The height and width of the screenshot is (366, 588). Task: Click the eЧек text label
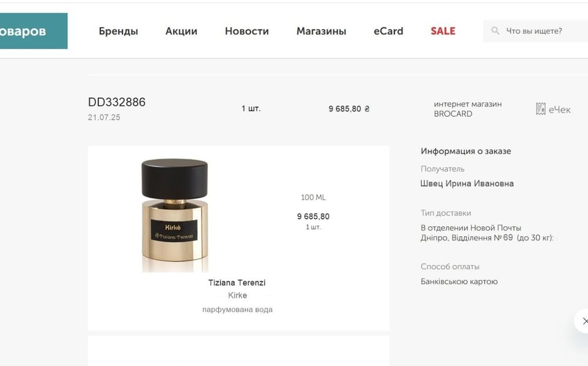tap(560, 110)
